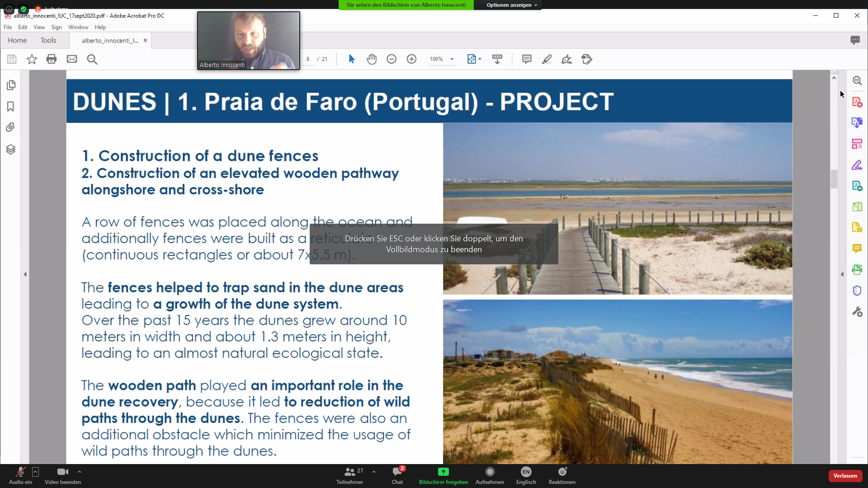Click the red Verlassen button
The width and height of the screenshot is (868, 488).
[845, 476]
